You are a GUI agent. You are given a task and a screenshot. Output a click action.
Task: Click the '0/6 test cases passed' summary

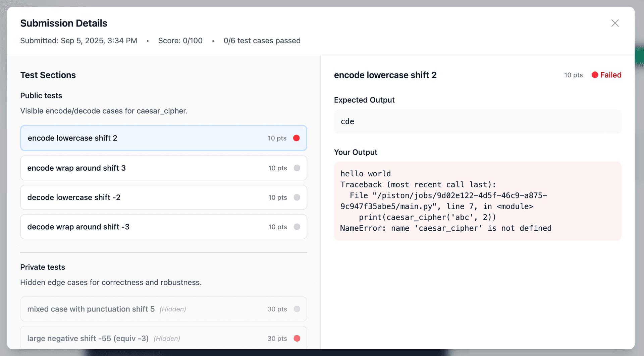(x=262, y=41)
